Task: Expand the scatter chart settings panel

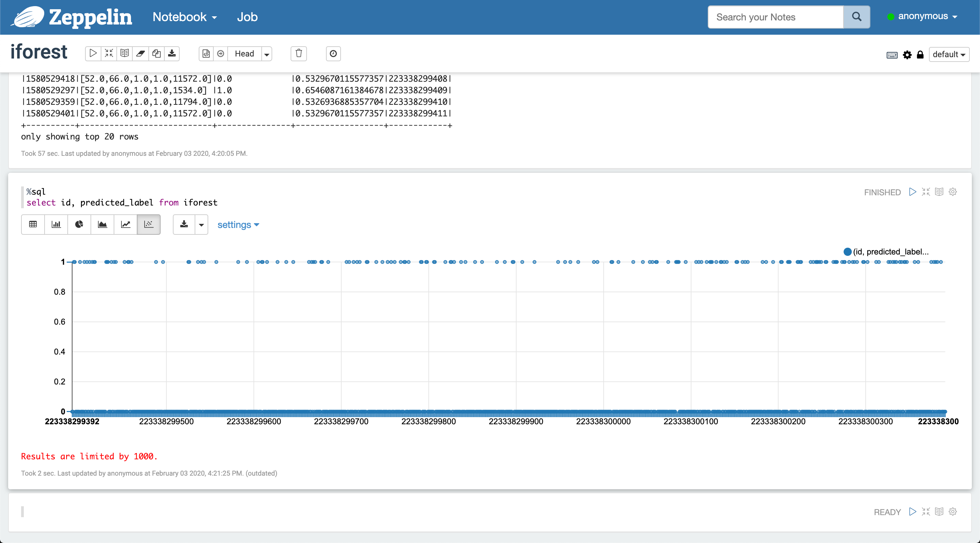Action: coord(239,225)
